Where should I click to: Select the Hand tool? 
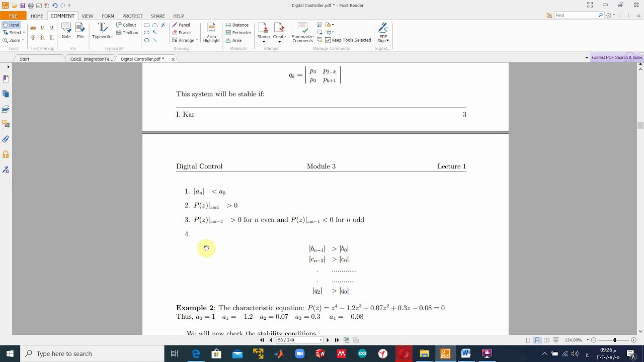(11, 25)
